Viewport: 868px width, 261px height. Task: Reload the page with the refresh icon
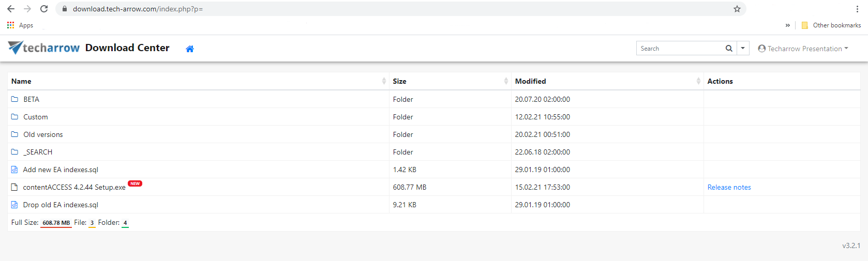pyautogui.click(x=44, y=9)
